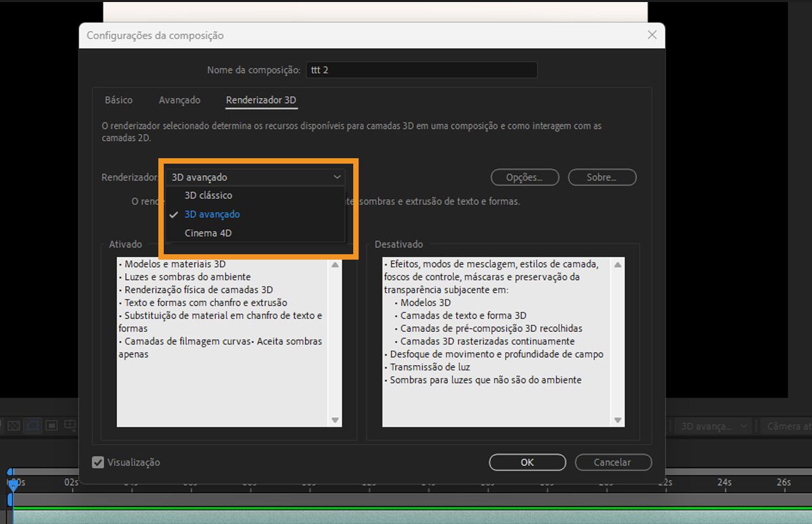Image resolution: width=812 pixels, height=524 pixels.
Task: Open the grid and guide options icon
Action: [70, 425]
